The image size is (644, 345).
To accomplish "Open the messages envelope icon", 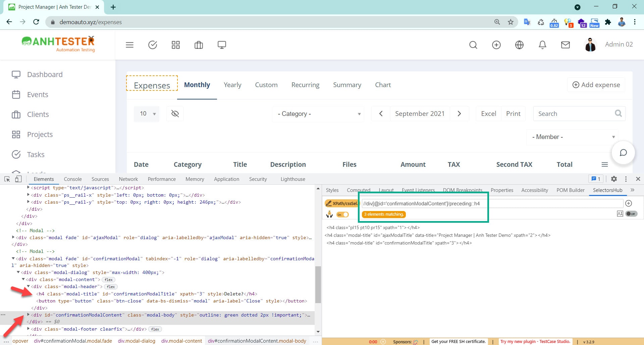I will pos(566,45).
